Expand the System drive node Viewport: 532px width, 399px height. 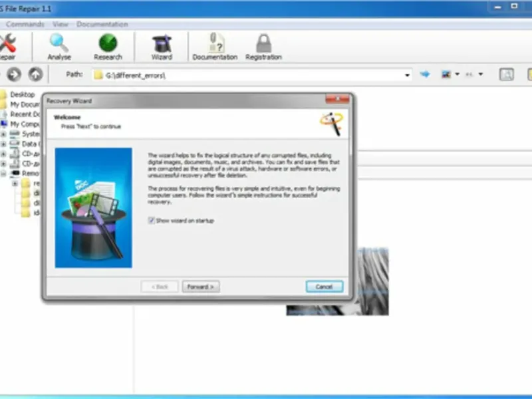[x=3, y=134]
